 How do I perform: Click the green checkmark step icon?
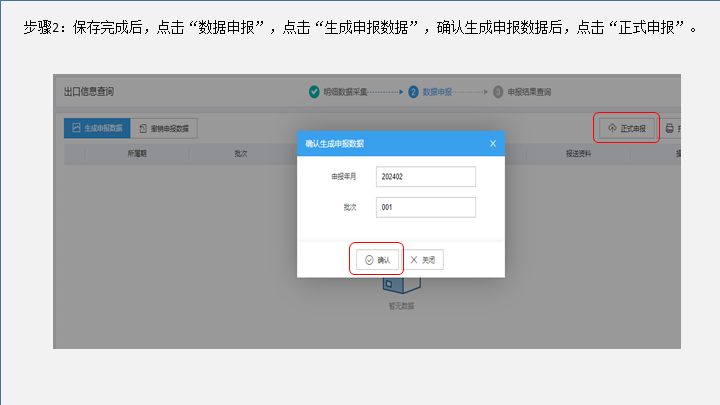(314, 92)
